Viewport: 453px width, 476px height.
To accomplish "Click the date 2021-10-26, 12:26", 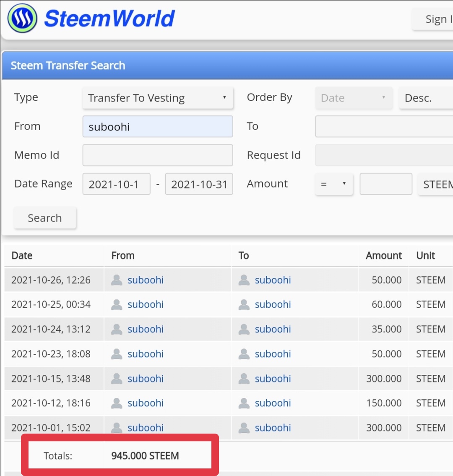I will tap(51, 280).
